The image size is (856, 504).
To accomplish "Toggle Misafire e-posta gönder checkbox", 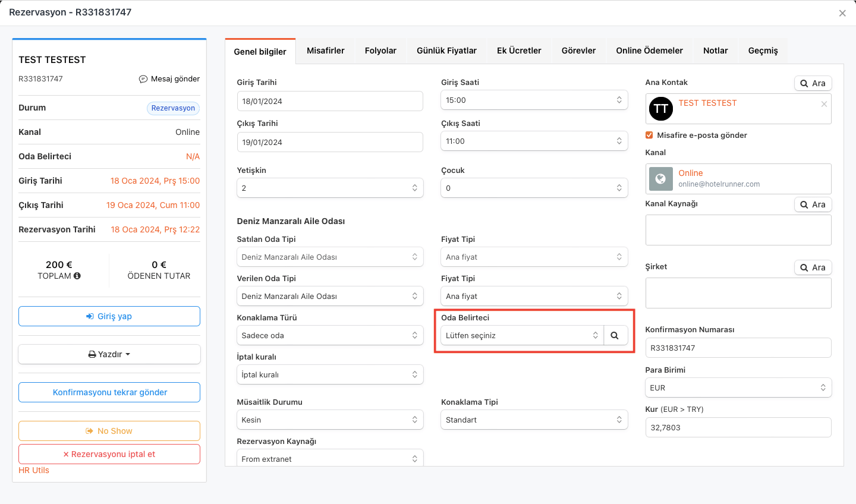I will (649, 135).
